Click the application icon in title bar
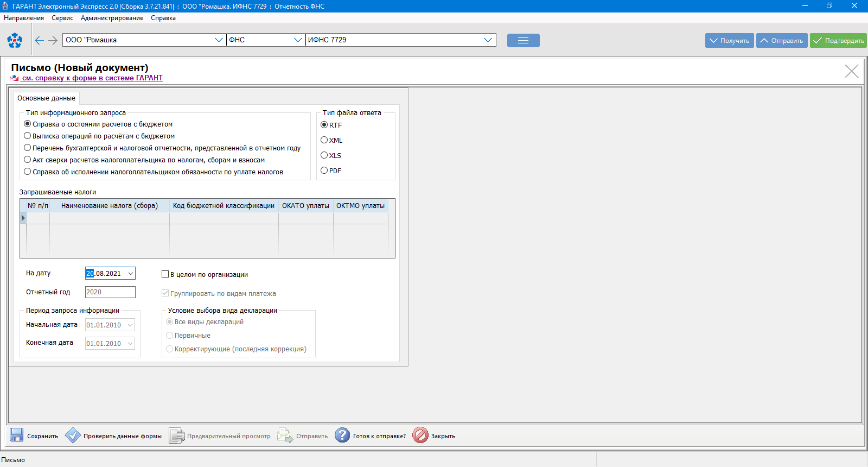The height and width of the screenshot is (467, 868). click(x=5, y=6)
